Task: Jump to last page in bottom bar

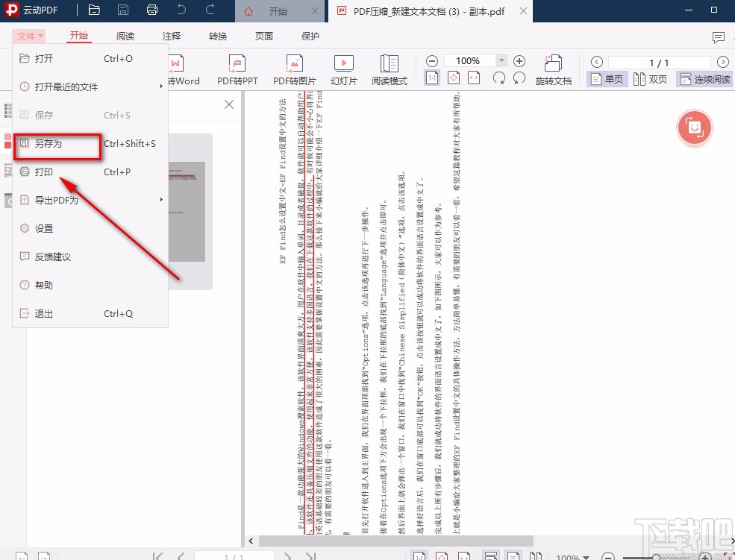Action: point(310,556)
